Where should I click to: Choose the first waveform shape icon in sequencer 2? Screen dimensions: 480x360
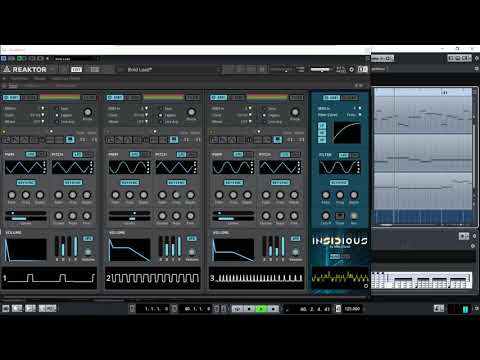click(x=110, y=140)
